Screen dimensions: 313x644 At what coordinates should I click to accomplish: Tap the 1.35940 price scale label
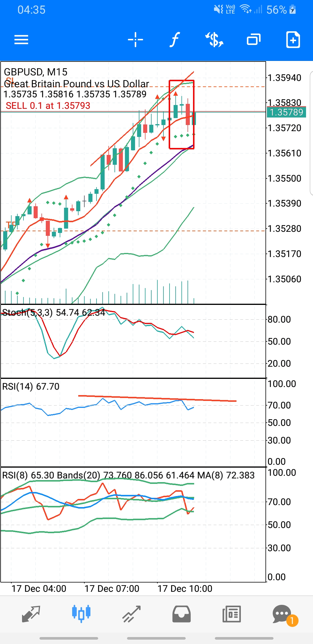(x=284, y=78)
